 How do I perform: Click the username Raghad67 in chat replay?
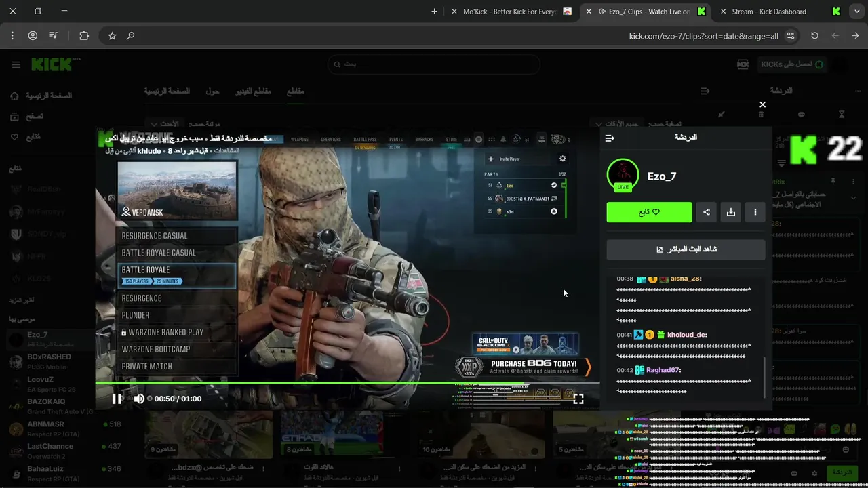point(663,370)
